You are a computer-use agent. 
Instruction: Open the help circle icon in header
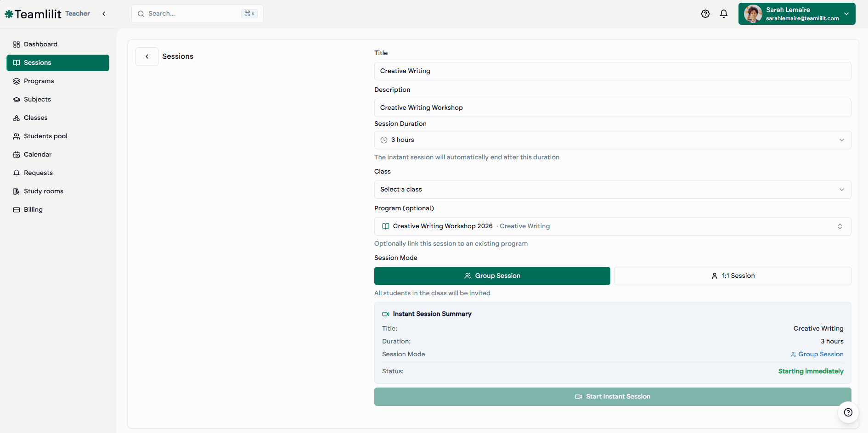coord(705,14)
